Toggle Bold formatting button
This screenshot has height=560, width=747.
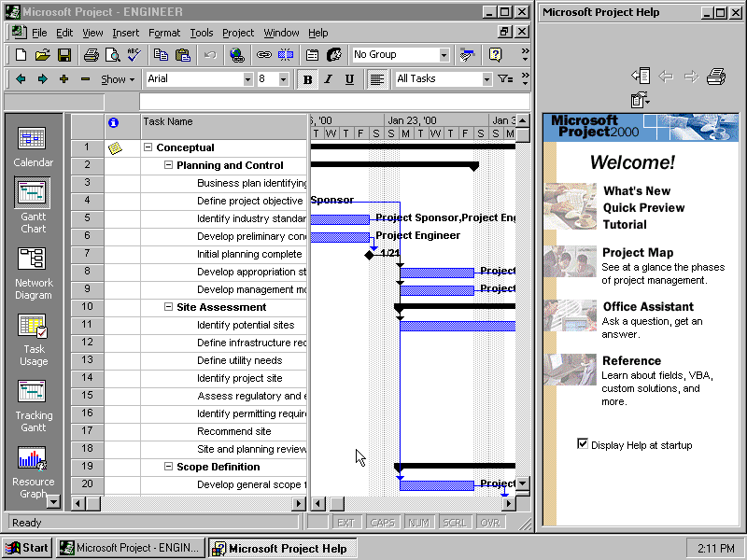click(x=307, y=79)
